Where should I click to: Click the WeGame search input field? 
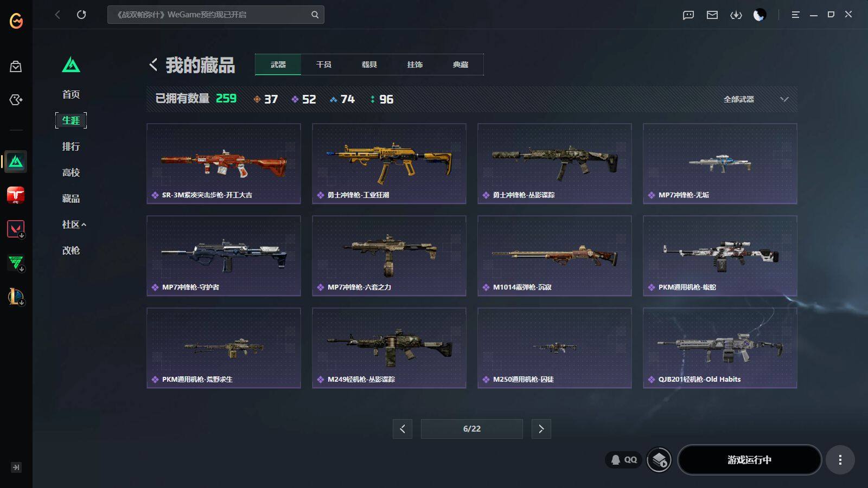coord(216,15)
